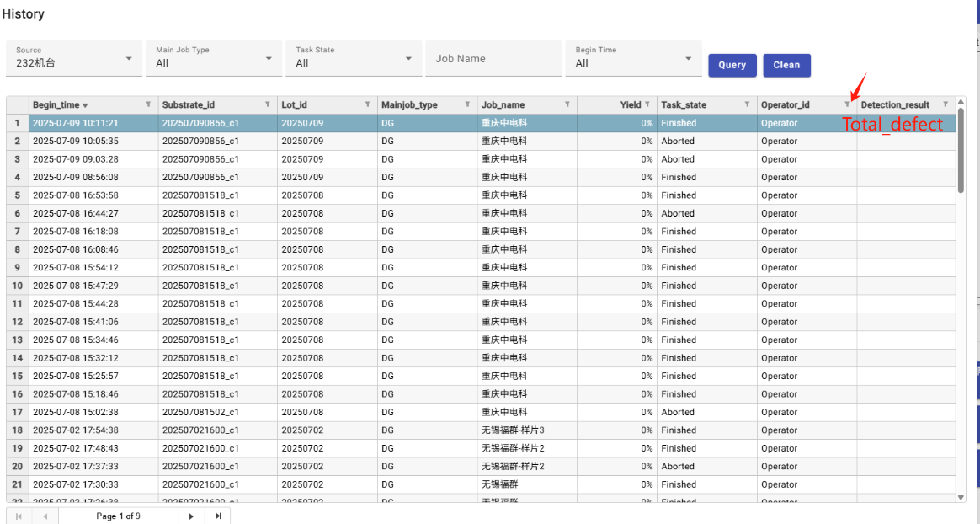Click the Detection_result column header
This screenshot has height=524, width=980.
(x=895, y=105)
